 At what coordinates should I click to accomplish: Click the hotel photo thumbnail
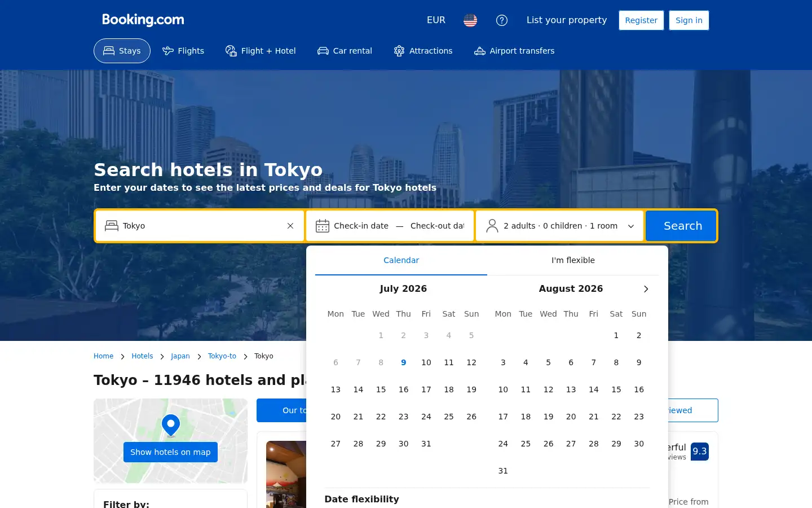[x=286, y=474]
